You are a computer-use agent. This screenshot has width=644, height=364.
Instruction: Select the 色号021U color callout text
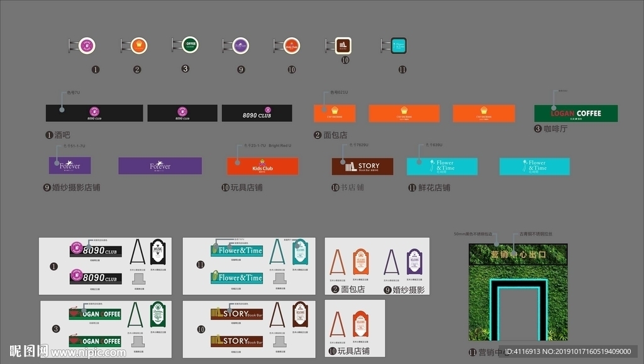(x=339, y=92)
